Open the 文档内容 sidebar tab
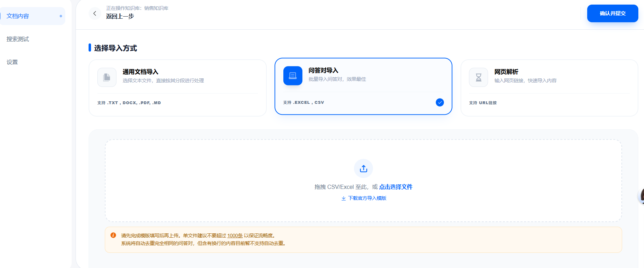 pos(18,16)
